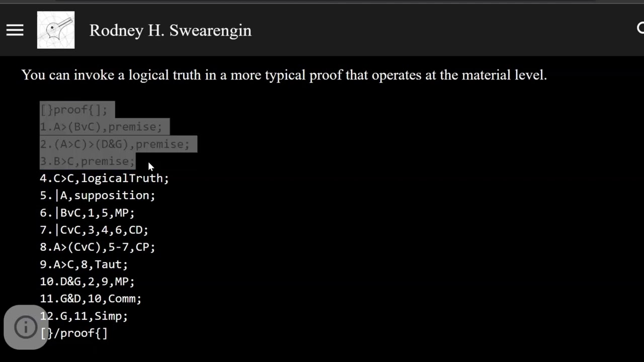Click the search icon in the header
This screenshot has height=362, width=644.
pos(640,29)
